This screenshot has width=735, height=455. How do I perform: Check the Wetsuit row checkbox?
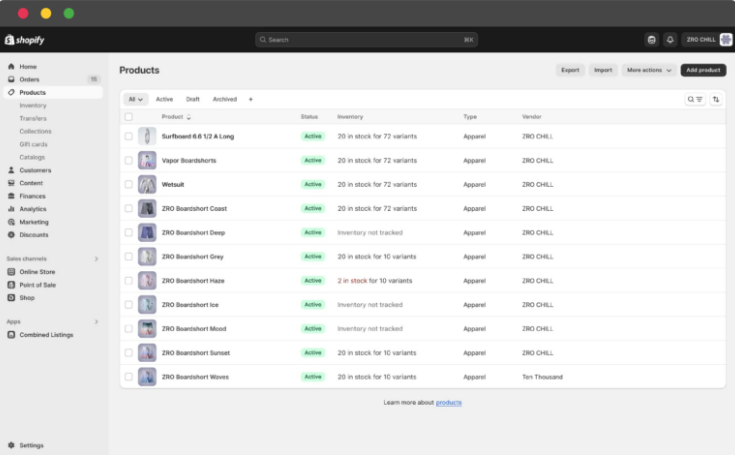[128, 184]
